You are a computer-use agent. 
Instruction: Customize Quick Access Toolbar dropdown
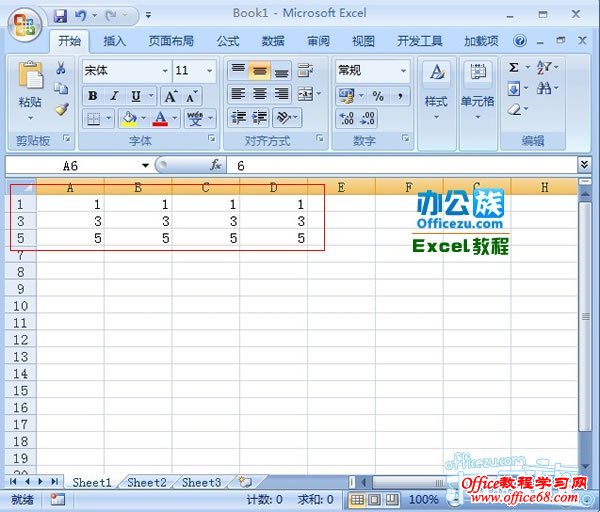[148, 16]
